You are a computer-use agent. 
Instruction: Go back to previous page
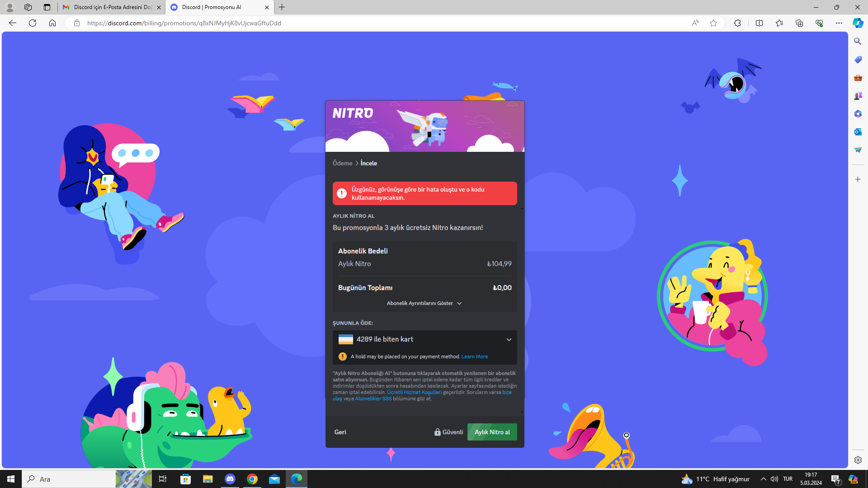[x=13, y=23]
